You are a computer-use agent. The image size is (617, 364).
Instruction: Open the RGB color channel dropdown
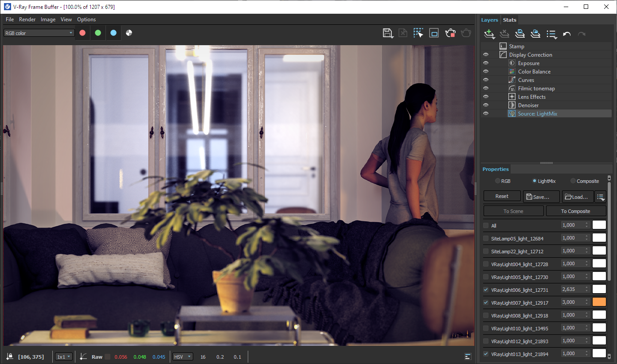point(39,33)
